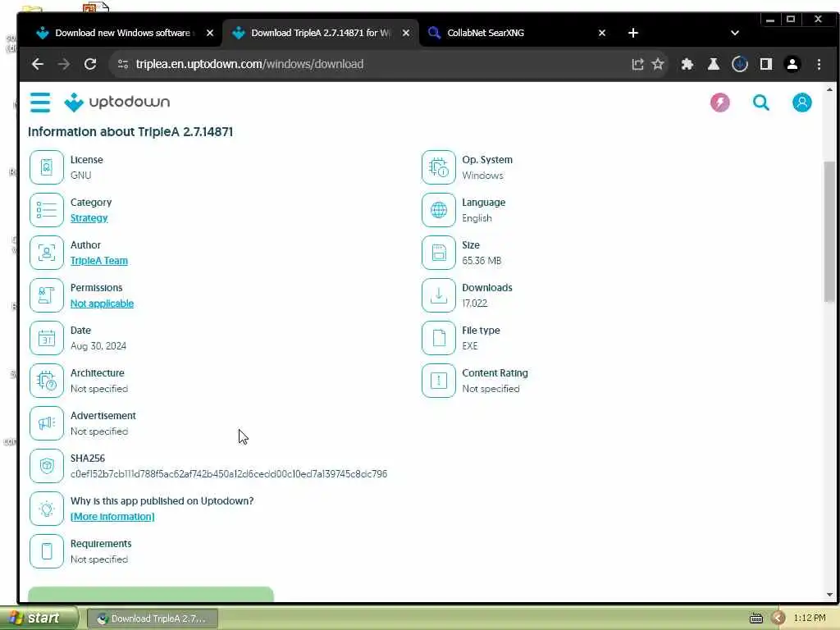Screen dimensions: 840x630
Task: Click the Downloads arrow icon
Action: coord(439,295)
